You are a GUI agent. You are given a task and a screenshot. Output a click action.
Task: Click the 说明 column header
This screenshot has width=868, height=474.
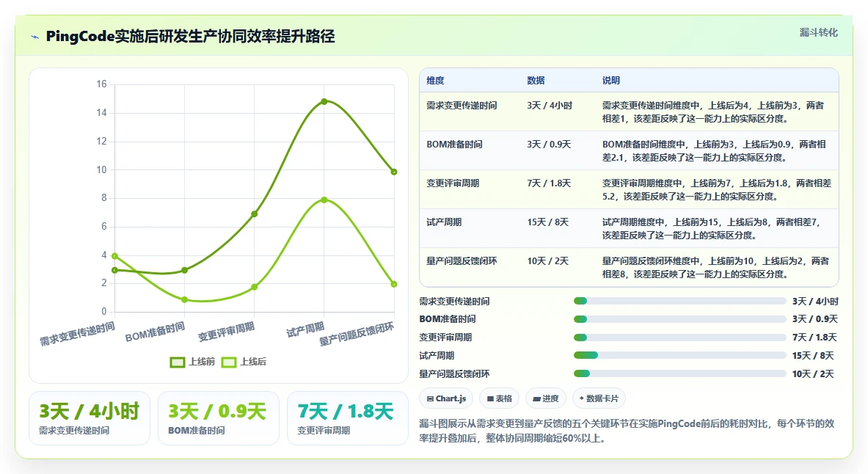pos(611,80)
